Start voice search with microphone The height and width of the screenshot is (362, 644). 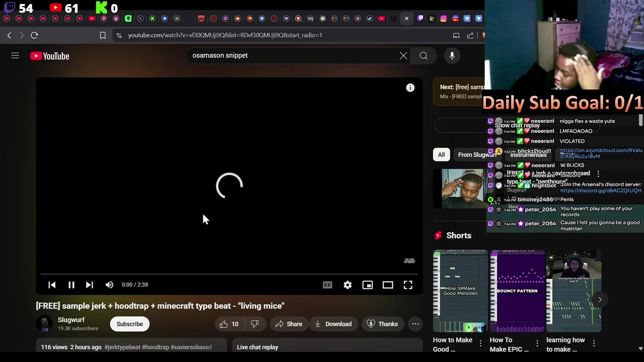coord(452,56)
